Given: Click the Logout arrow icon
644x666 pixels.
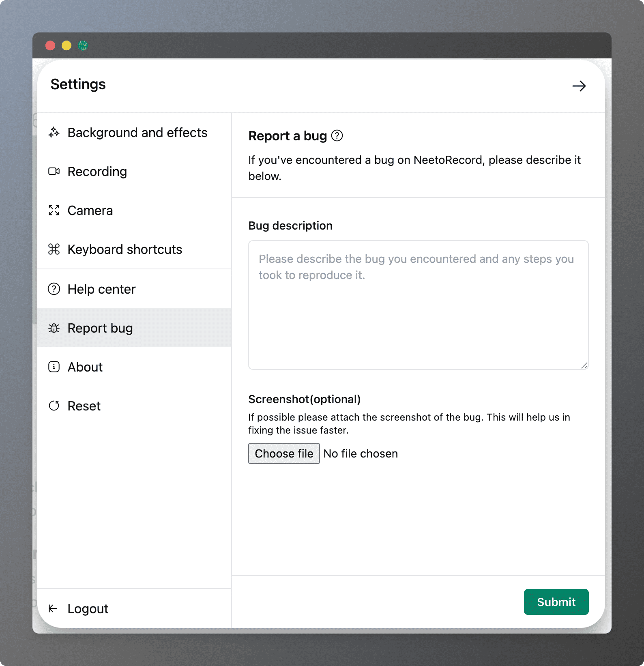Looking at the screenshot, I should [53, 608].
